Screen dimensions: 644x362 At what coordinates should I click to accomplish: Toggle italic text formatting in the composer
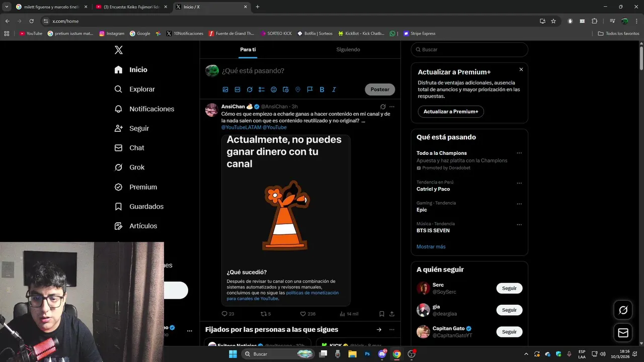coord(334,89)
